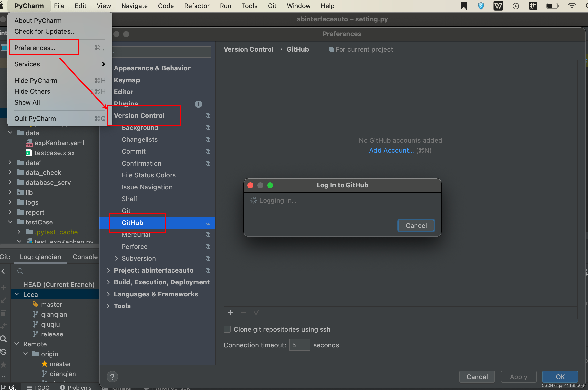Click the Git log find magnifier icon
Screen dimensions: 588x390
[3, 339]
